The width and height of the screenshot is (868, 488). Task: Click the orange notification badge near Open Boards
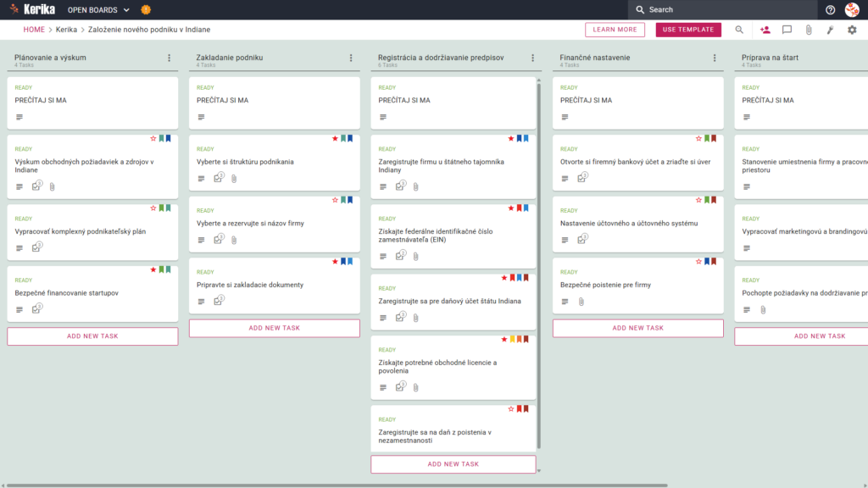(146, 10)
